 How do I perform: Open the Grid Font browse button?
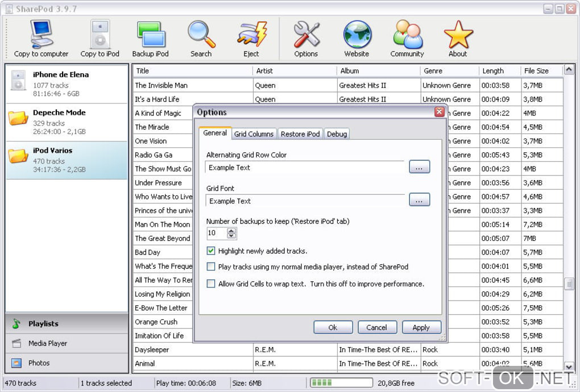point(419,201)
